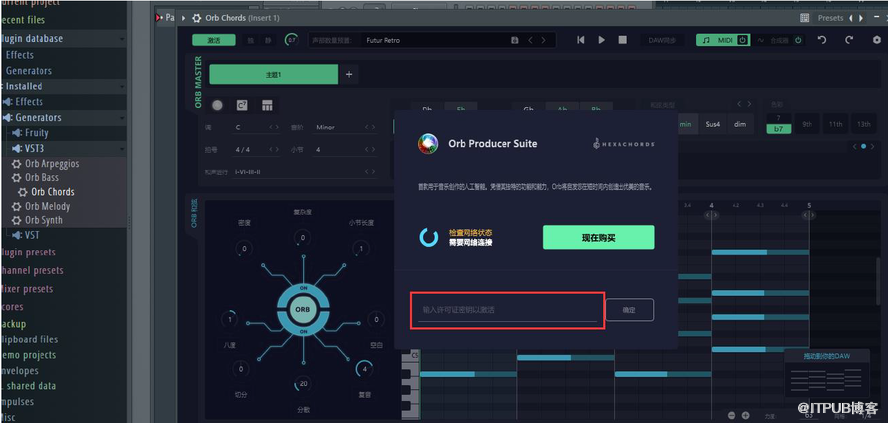Click the license key input field
The image size is (888, 423).
[508, 310]
